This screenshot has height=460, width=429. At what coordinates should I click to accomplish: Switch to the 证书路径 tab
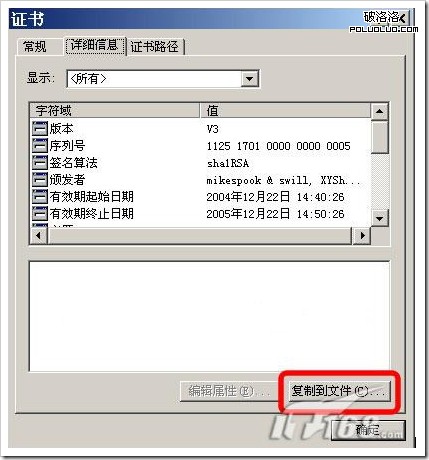tap(154, 47)
